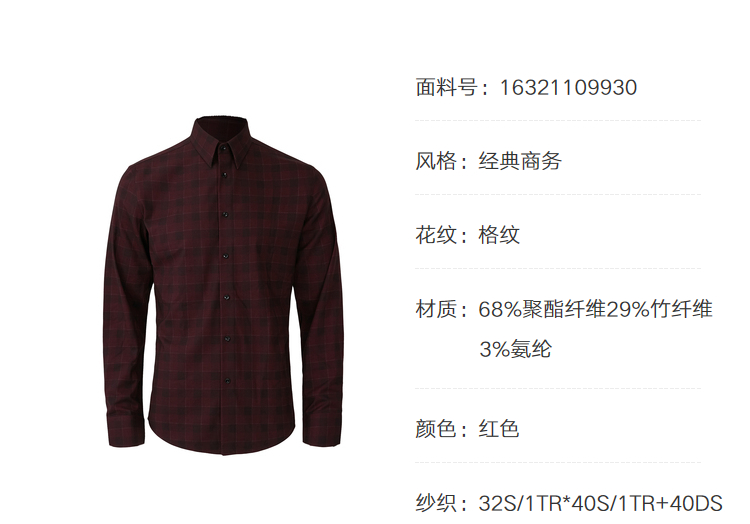The image size is (750, 524).
Task: Click the red plaid shirt product image
Action: click(x=223, y=285)
